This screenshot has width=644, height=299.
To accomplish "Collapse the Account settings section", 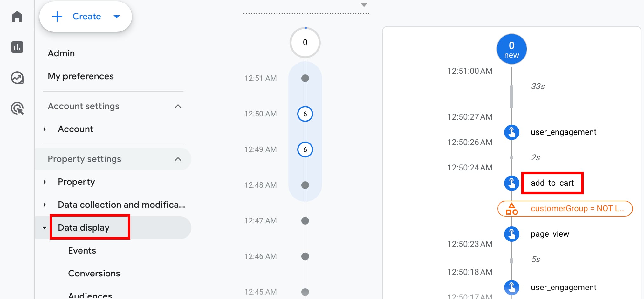I will click(178, 106).
